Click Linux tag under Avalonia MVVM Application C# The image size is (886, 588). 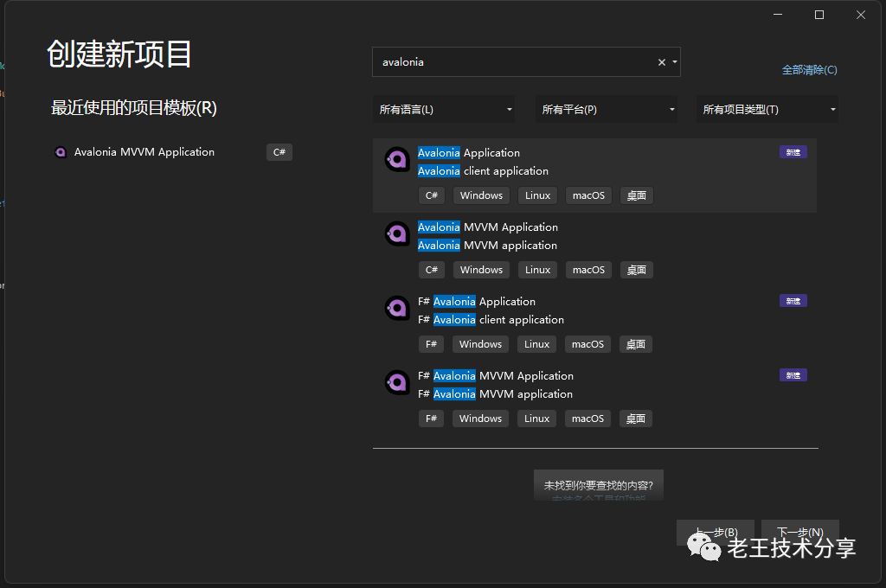tap(537, 270)
